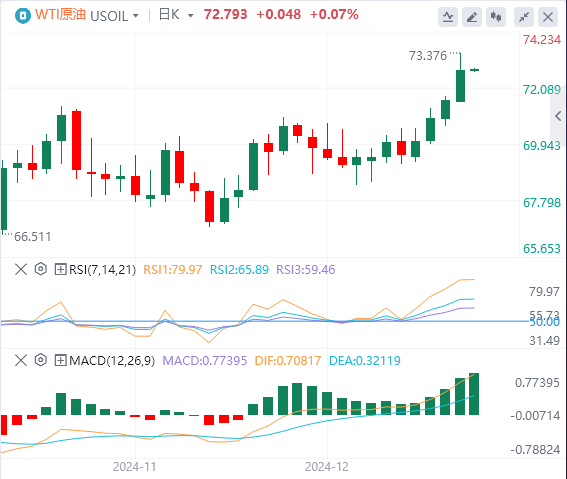Click the 73.376 high price label
Viewport: 567px width, 479px height.
428,56
